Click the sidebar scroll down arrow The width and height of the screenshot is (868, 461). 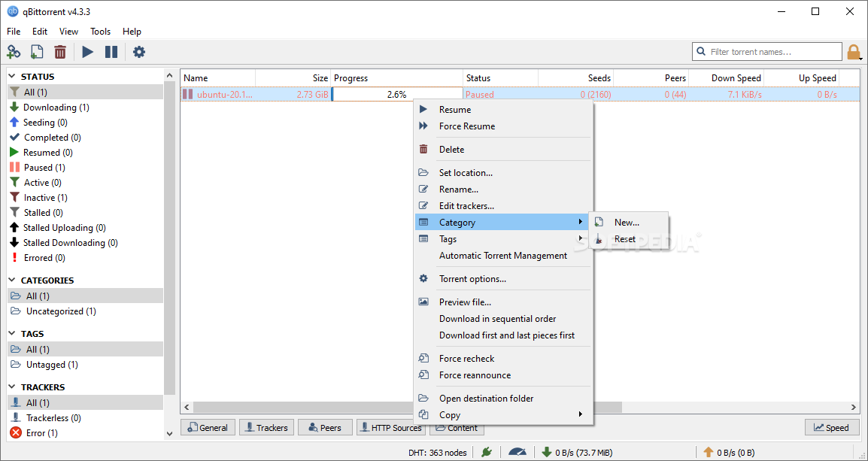[169, 434]
